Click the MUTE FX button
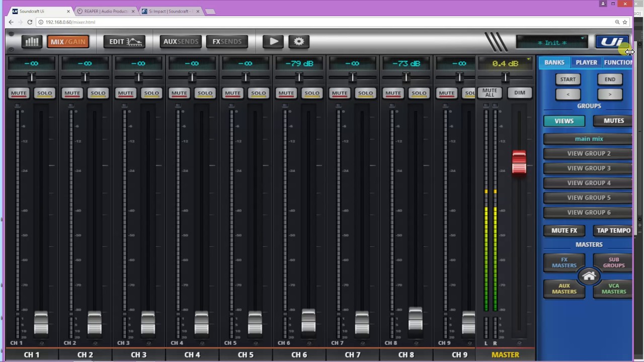 tap(564, 230)
